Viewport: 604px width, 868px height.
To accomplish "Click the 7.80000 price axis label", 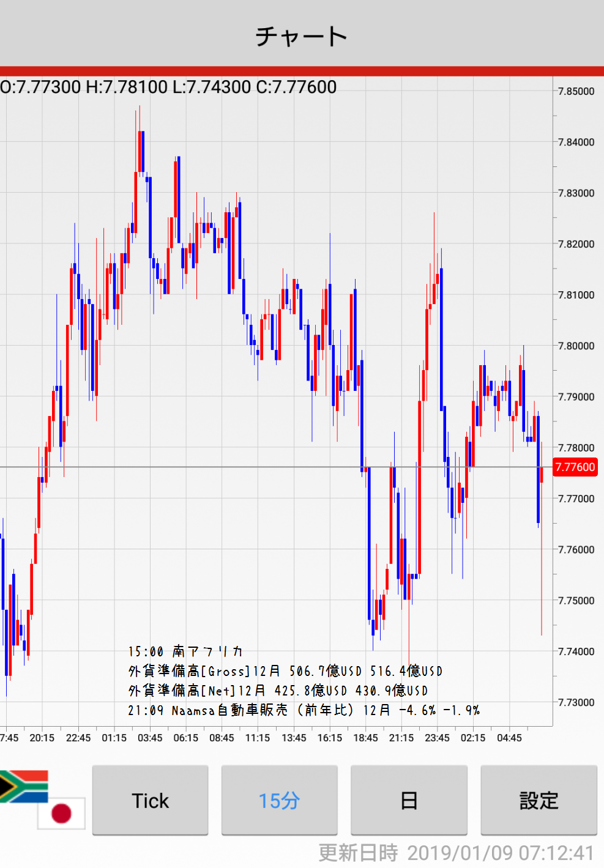I will [576, 346].
